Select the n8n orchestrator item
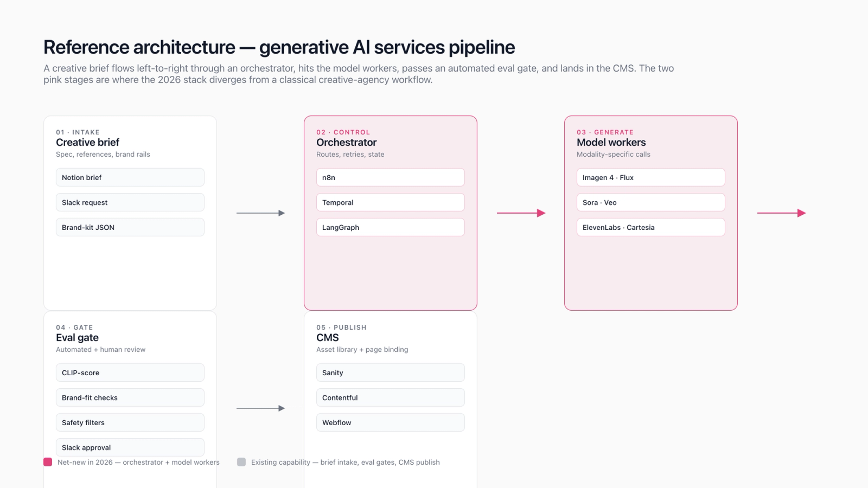 391,177
